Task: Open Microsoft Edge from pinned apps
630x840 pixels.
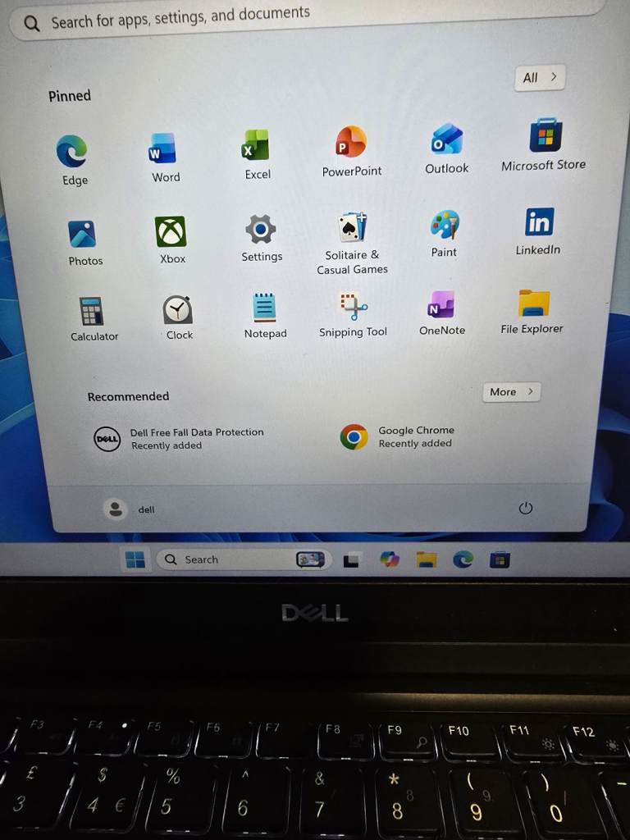Action: point(72,153)
